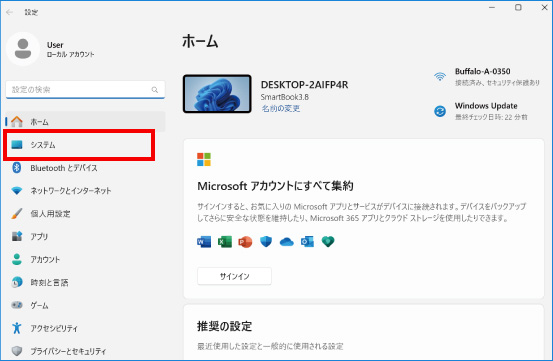This screenshot has width=553, height=361.
Task: Open ゲーム category
Action: tap(85, 305)
